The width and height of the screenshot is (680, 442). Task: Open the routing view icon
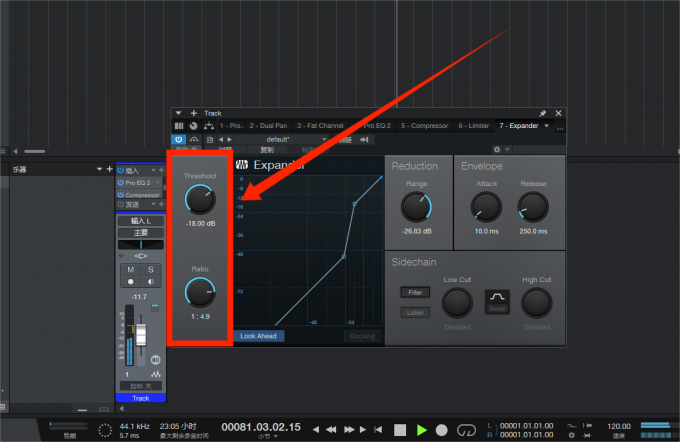[x=209, y=126]
